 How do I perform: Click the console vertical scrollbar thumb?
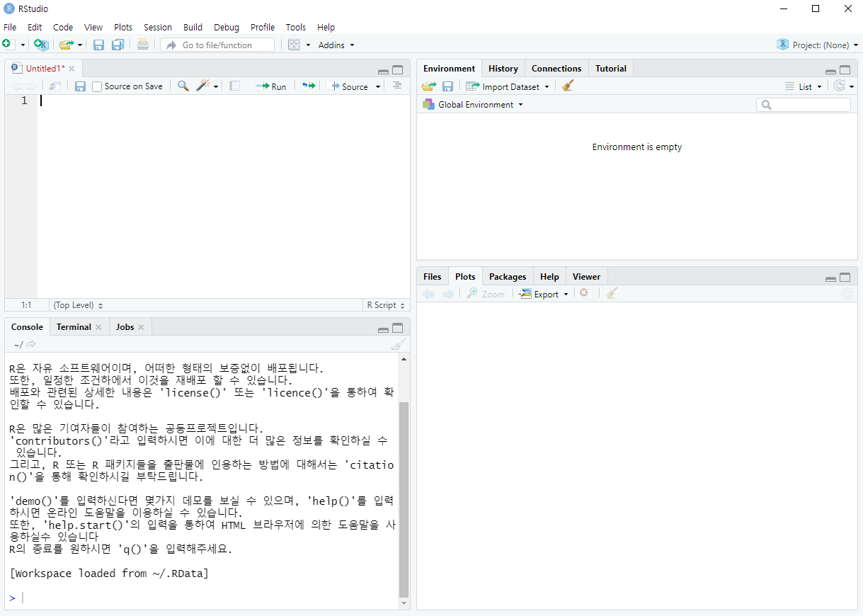point(404,500)
